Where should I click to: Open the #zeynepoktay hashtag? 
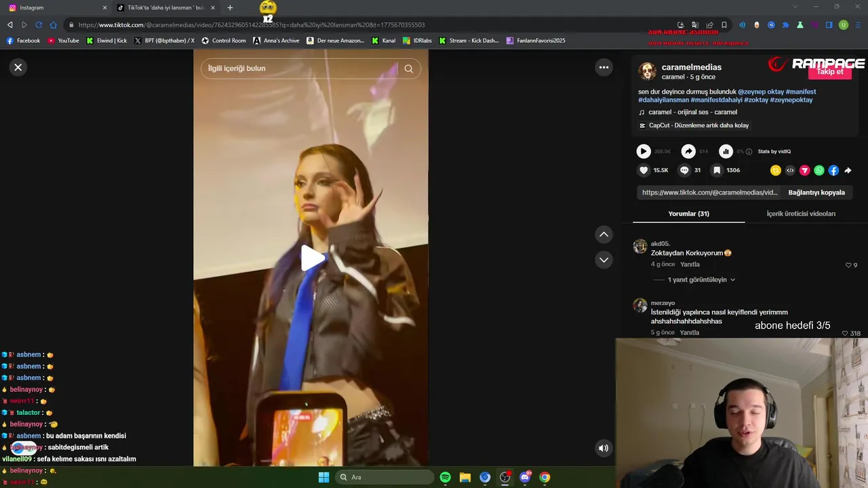point(791,100)
